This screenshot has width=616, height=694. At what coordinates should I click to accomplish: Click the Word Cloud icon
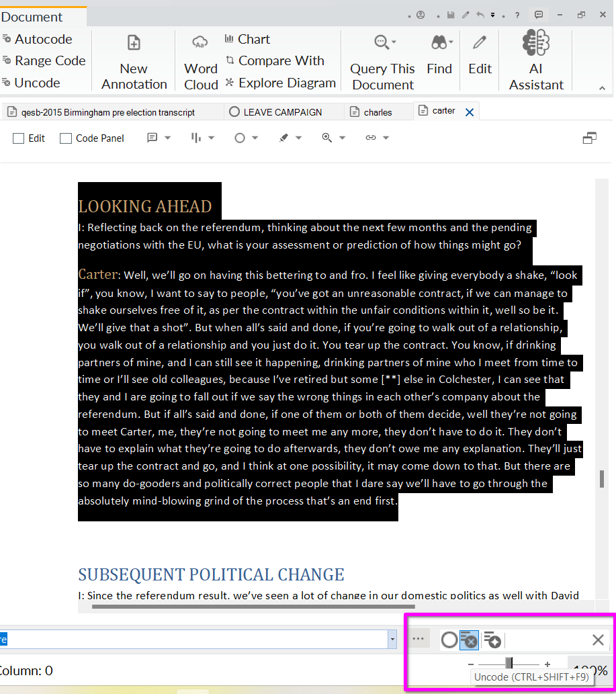[x=200, y=60]
